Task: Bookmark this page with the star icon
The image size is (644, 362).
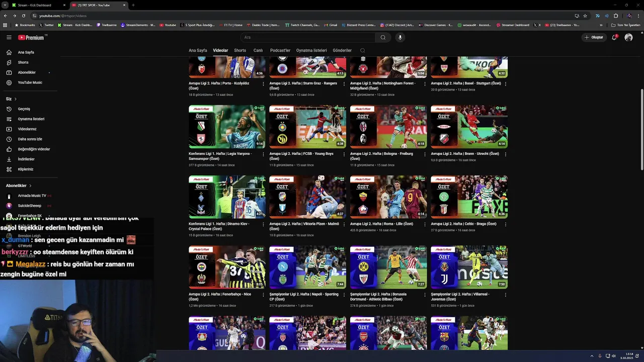Action: coord(585,16)
